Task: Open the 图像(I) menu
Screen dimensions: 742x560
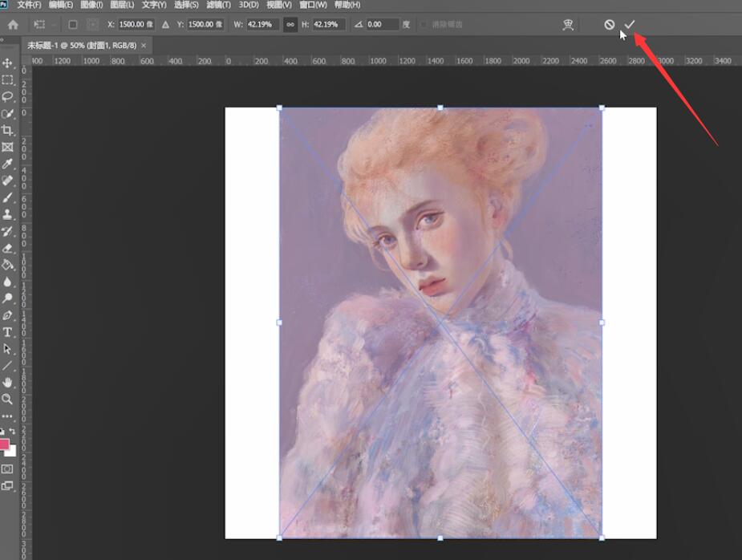Action: 91,5
